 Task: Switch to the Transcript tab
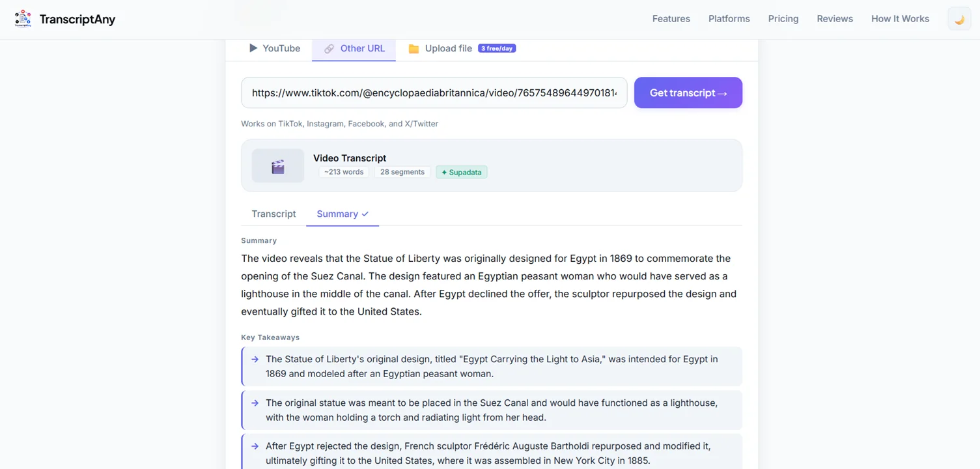tap(273, 214)
